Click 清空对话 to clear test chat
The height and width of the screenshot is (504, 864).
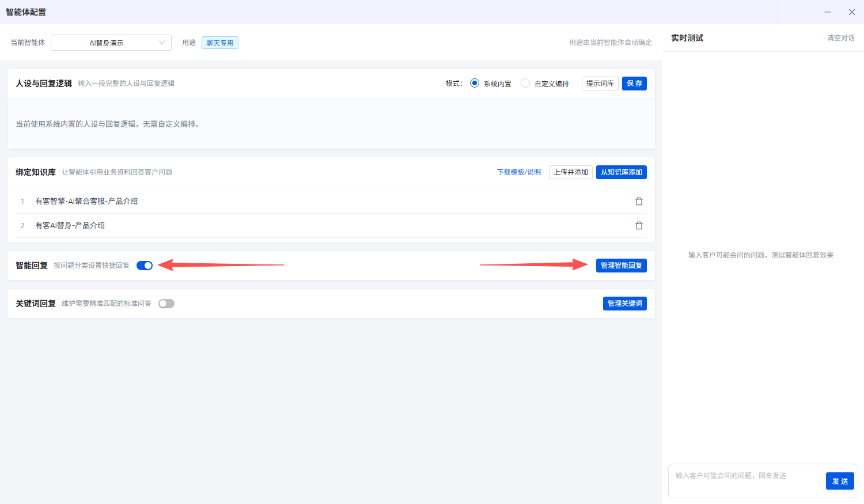pyautogui.click(x=841, y=38)
